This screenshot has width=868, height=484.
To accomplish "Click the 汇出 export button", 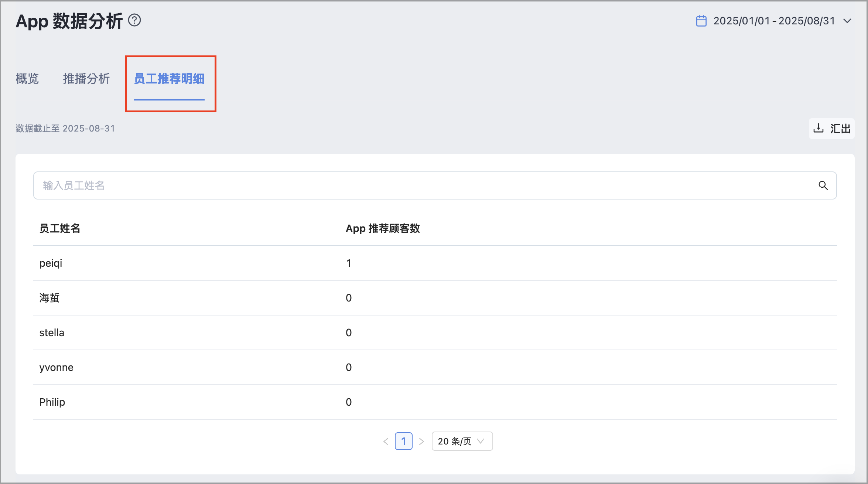I will coord(832,129).
